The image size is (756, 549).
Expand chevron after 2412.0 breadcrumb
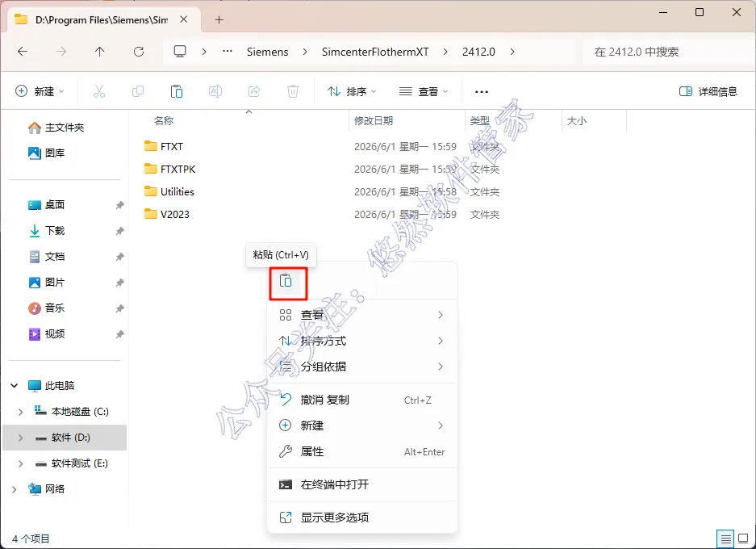[x=512, y=52]
